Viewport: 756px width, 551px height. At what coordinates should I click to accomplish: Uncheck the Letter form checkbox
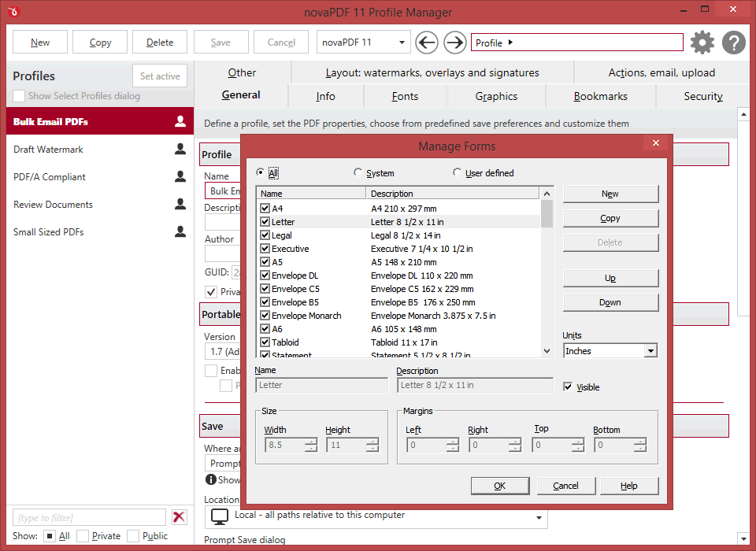pyautogui.click(x=265, y=222)
